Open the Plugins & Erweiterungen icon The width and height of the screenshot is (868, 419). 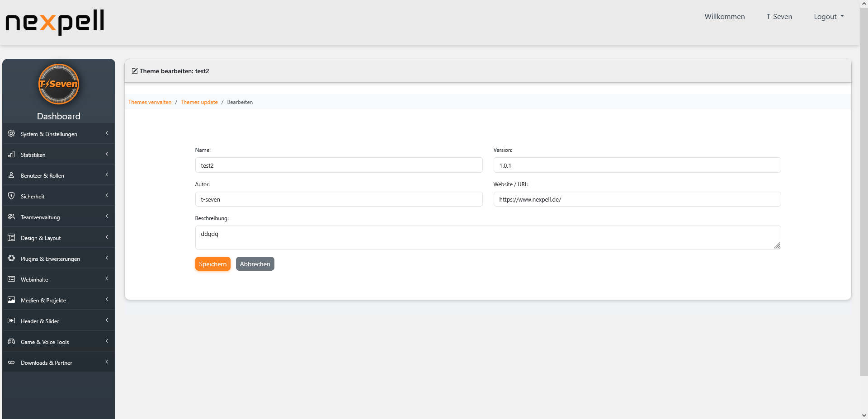click(11, 258)
